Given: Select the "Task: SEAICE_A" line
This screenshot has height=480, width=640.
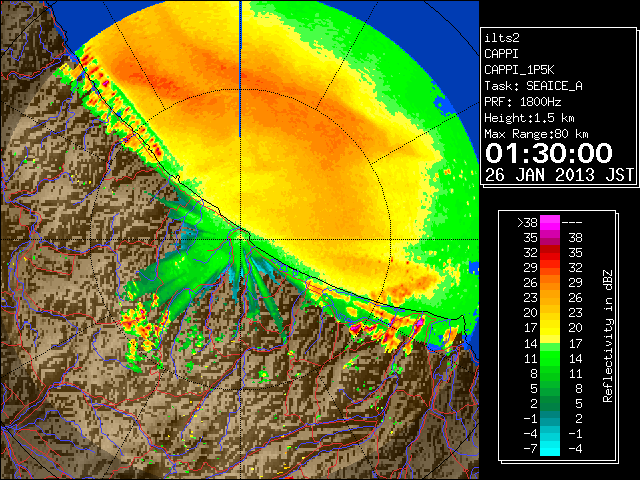Looking at the screenshot, I should 533,86.
